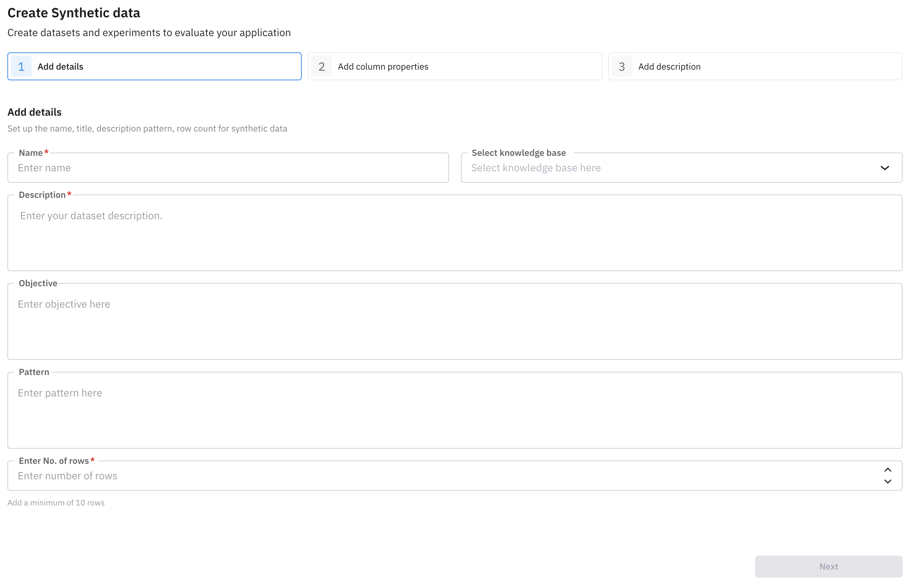
Task: Click the 'Name' field label
Action: click(31, 153)
